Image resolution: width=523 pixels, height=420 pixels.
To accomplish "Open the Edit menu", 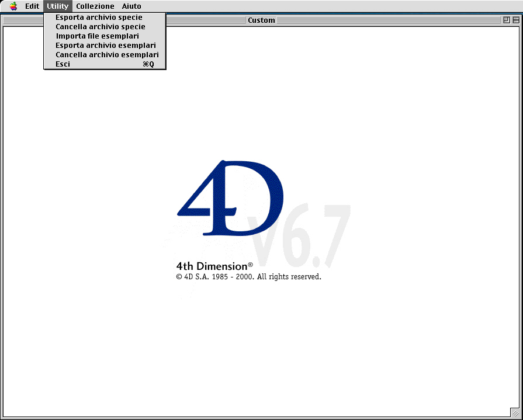I will tap(32, 6).
